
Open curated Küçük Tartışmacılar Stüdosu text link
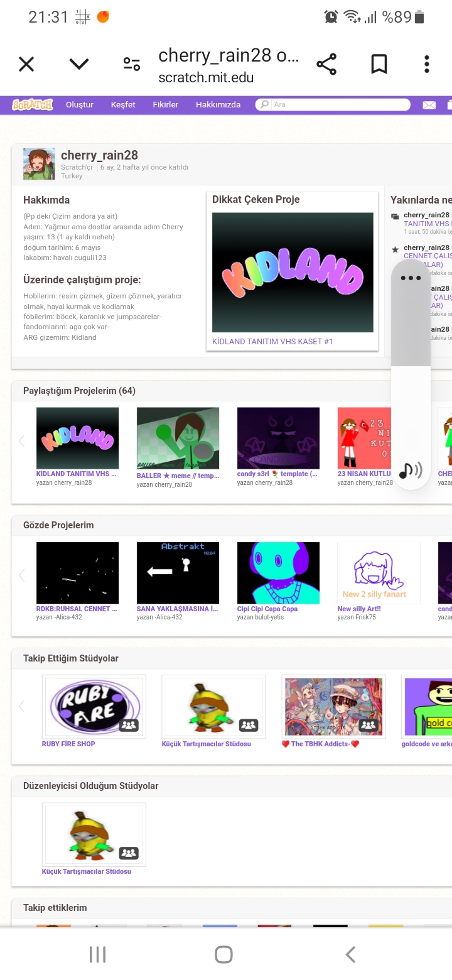pyautogui.click(x=87, y=871)
